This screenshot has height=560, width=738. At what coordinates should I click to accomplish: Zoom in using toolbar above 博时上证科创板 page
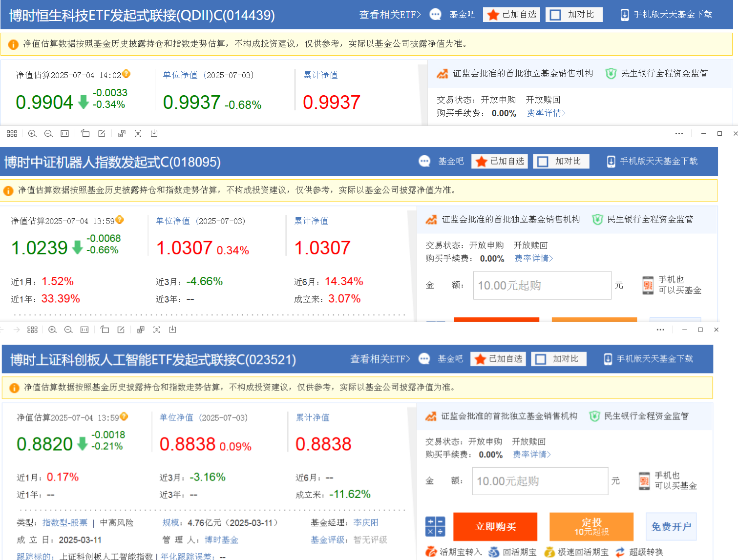click(x=52, y=330)
